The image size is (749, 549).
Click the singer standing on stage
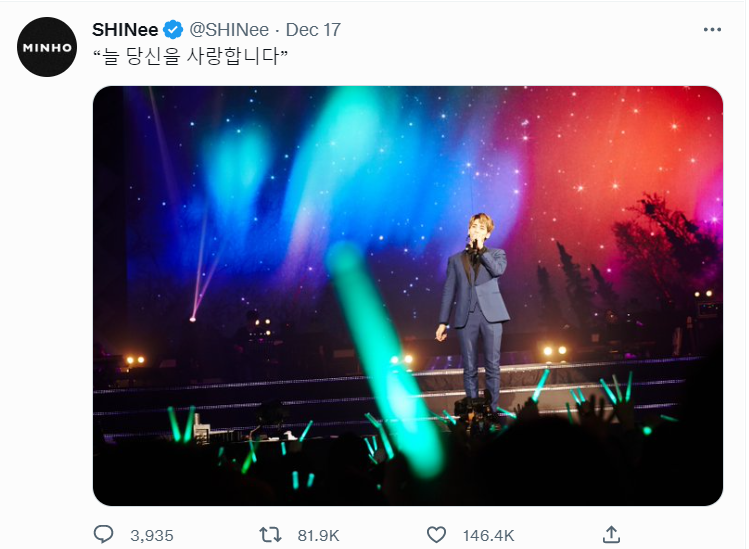pos(477,300)
